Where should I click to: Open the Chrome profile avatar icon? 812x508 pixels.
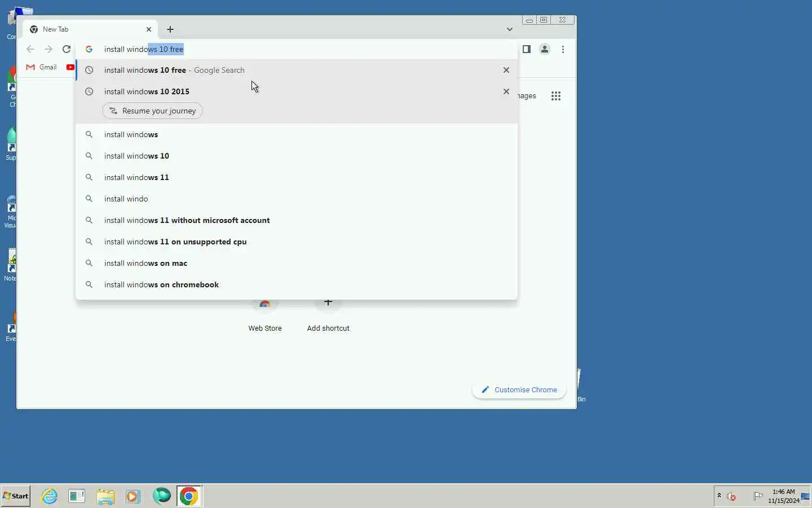(545, 49)
